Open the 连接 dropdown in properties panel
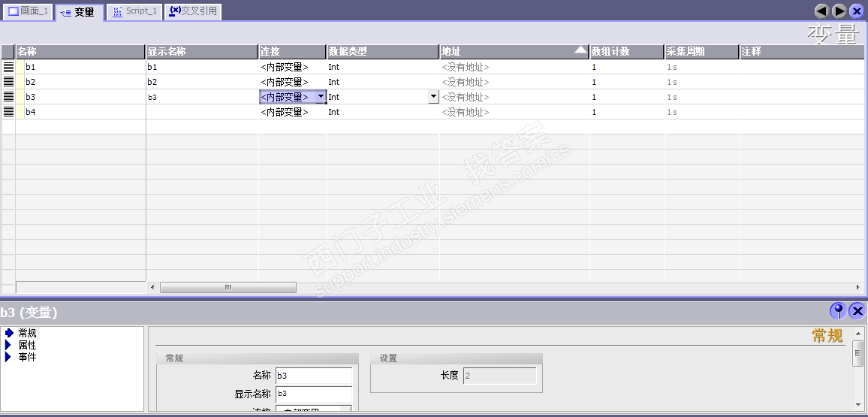 click(346, 409)
